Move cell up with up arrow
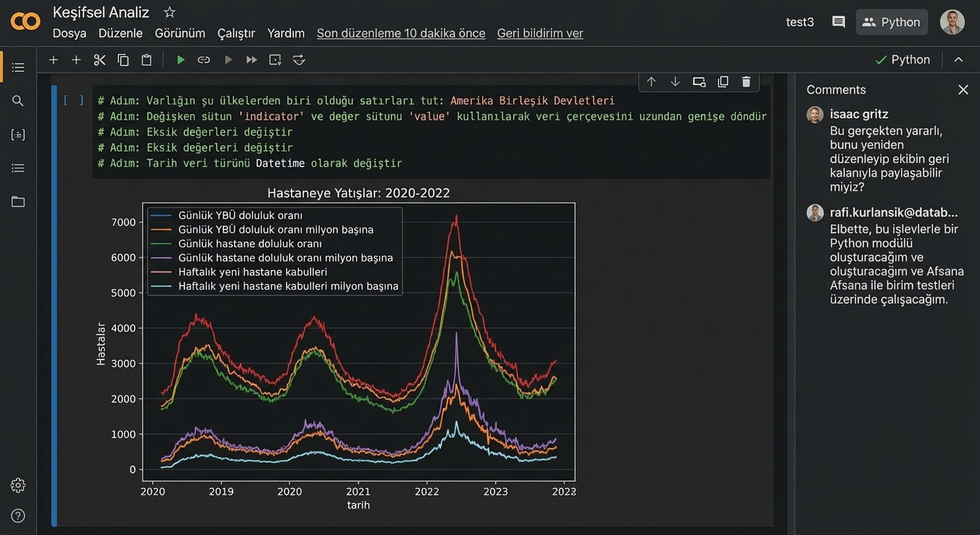The height and width of the screenshot is (535, 980). (x=651, y=82)
